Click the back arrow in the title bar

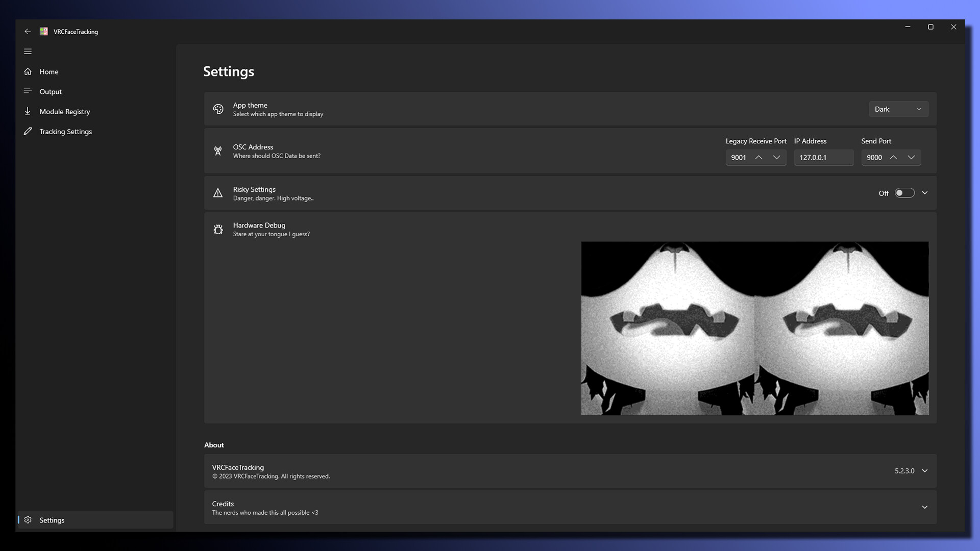click(28, 31)
